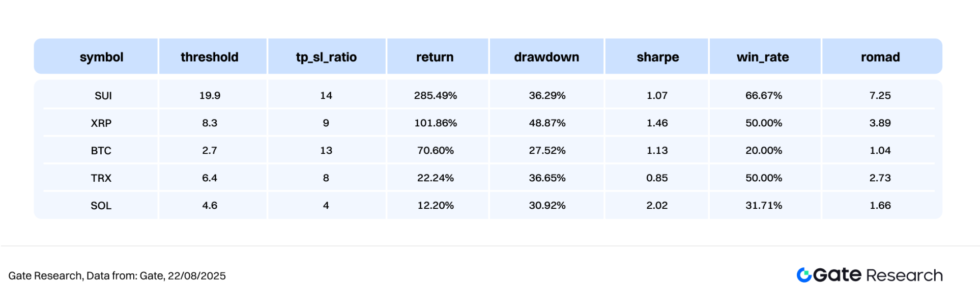Select the threshold column header

(x=210, y=57)
